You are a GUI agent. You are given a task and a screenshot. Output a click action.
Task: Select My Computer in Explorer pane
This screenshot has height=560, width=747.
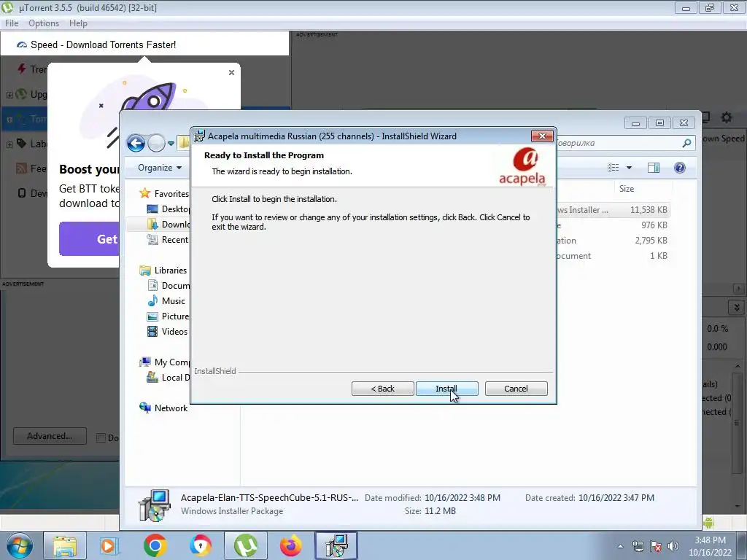point(165,362)
